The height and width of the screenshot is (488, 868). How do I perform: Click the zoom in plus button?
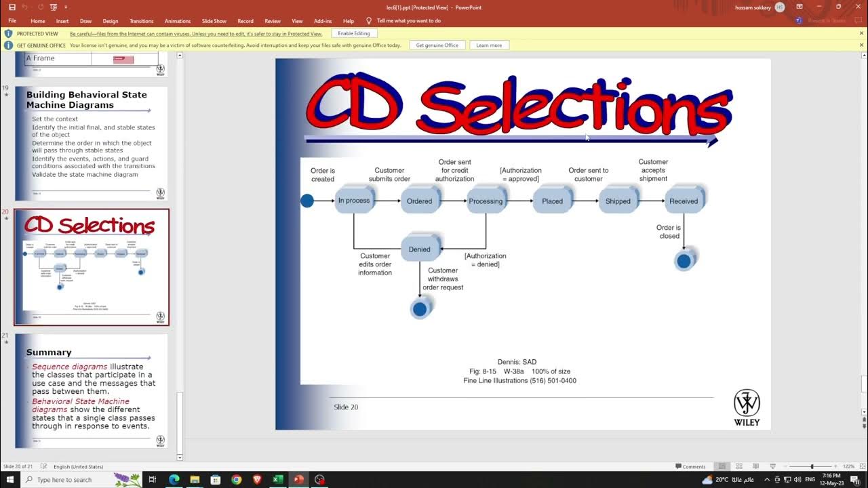point(835,466)
